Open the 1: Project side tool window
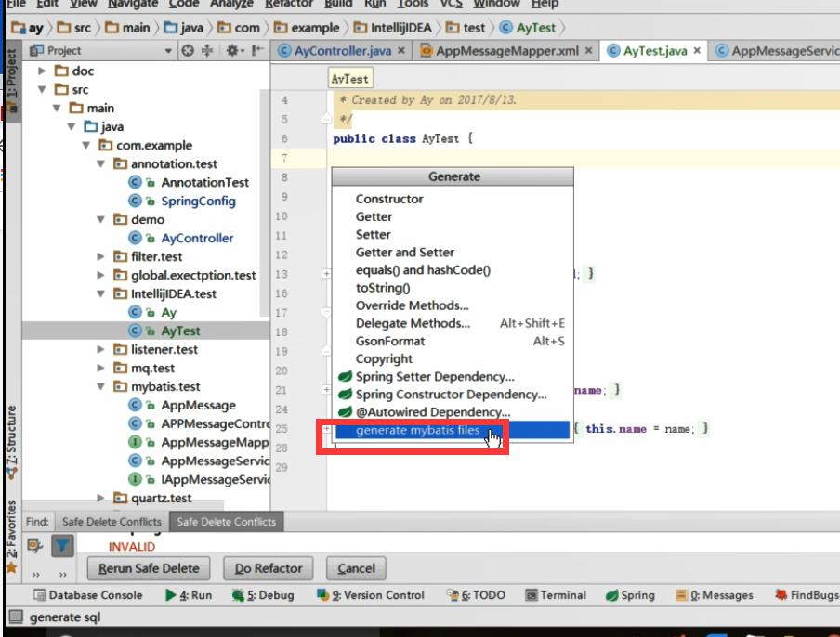The height and width of the screenshot is (637, 840). tap(11, 80)
